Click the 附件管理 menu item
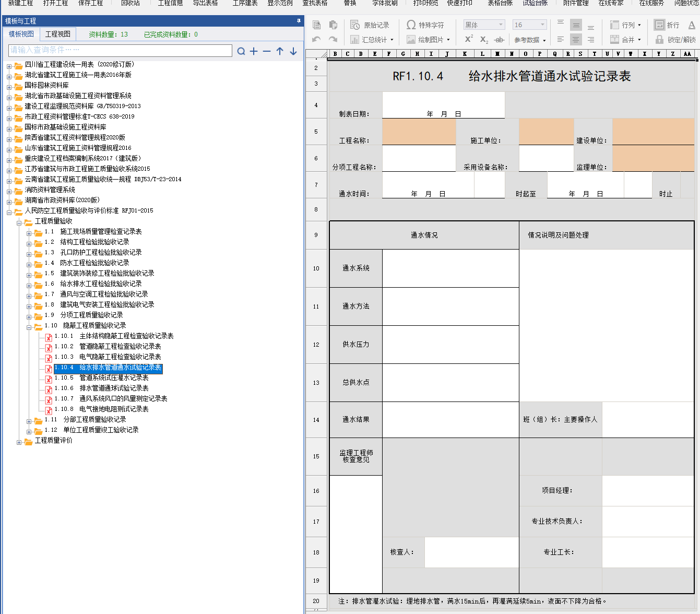Viewport: 700px width, 614px height. click(x=576, y=3)
